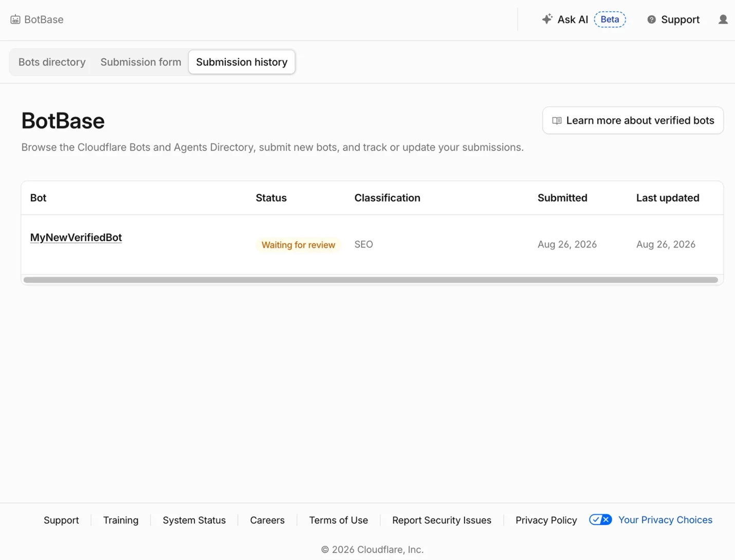Viewport: 735px width, 560px height.
Task: Open the Privacy Policy footer link
Action: pyautogui.click(x=546, y=520)
